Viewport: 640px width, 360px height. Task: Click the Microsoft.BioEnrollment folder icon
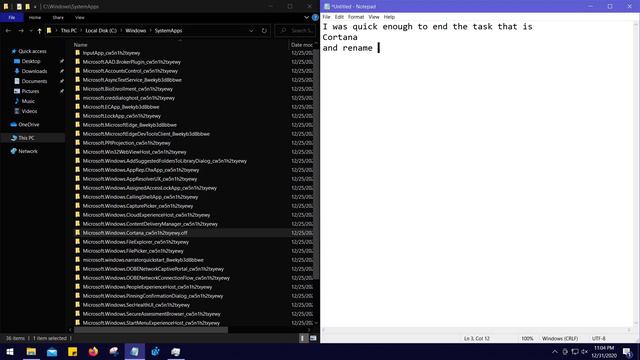78,89
